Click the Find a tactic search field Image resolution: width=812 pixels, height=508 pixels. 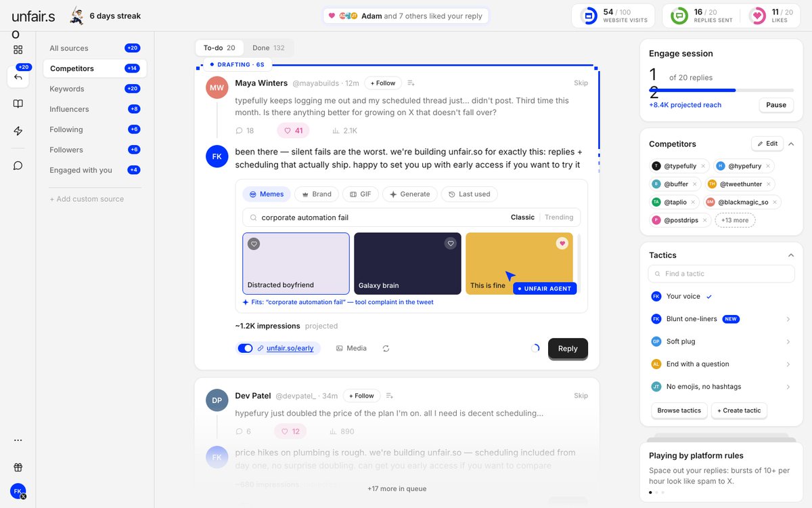click(721, 274)
